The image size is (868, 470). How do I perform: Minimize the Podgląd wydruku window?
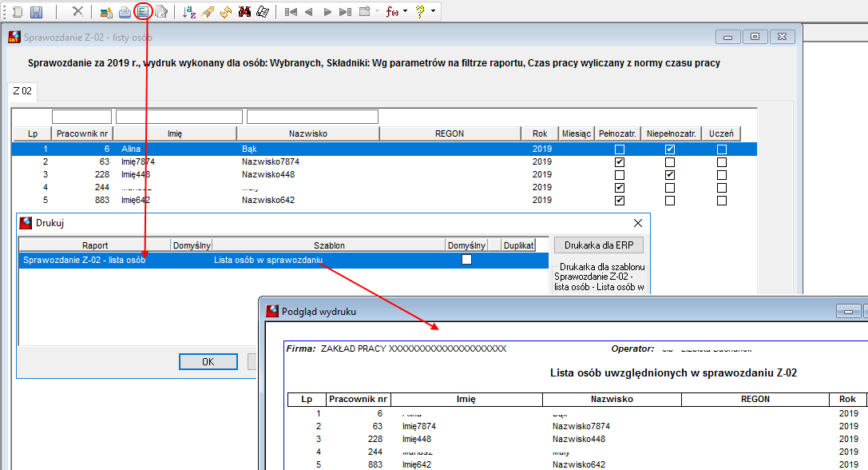click(848, 312)
